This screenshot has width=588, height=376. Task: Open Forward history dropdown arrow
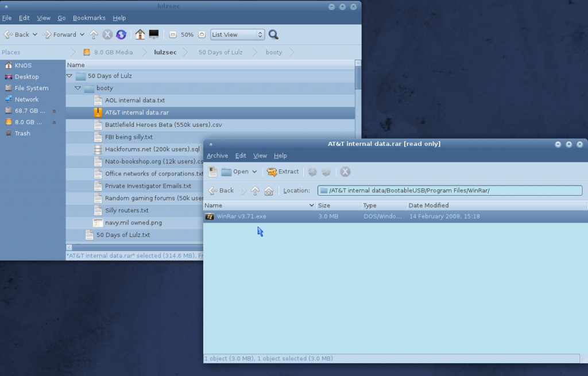82,34
